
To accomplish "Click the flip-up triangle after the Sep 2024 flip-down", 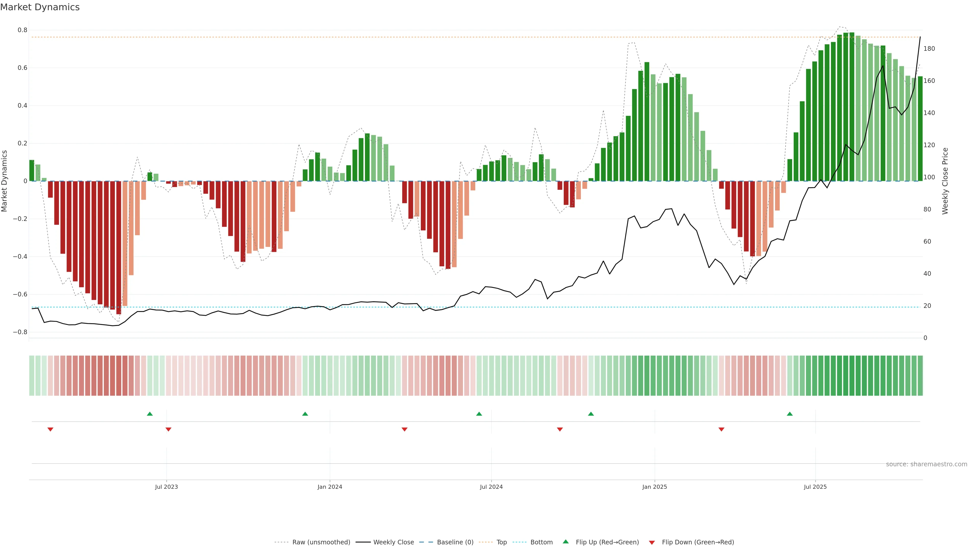I will [x=591, y=414].
